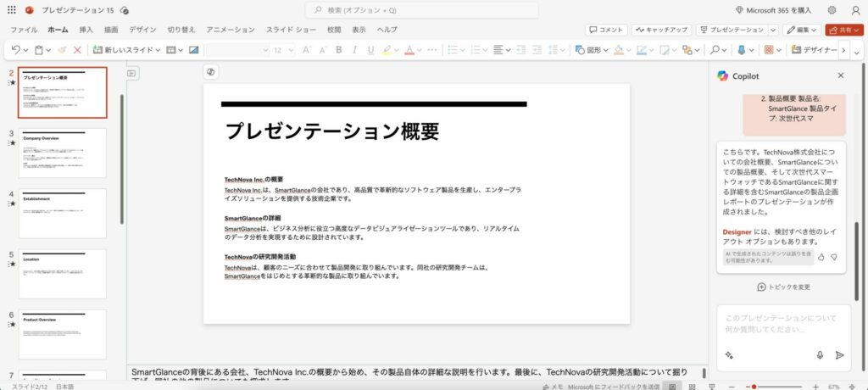
Task: Open the Editing (編集) mode dropdown
Action: (802, 30)
